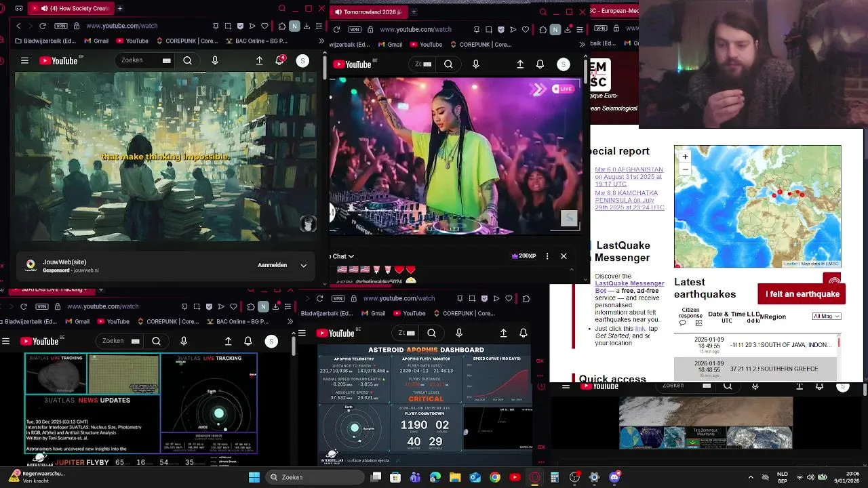Start voice search in Apophis dashboard window

459,333
